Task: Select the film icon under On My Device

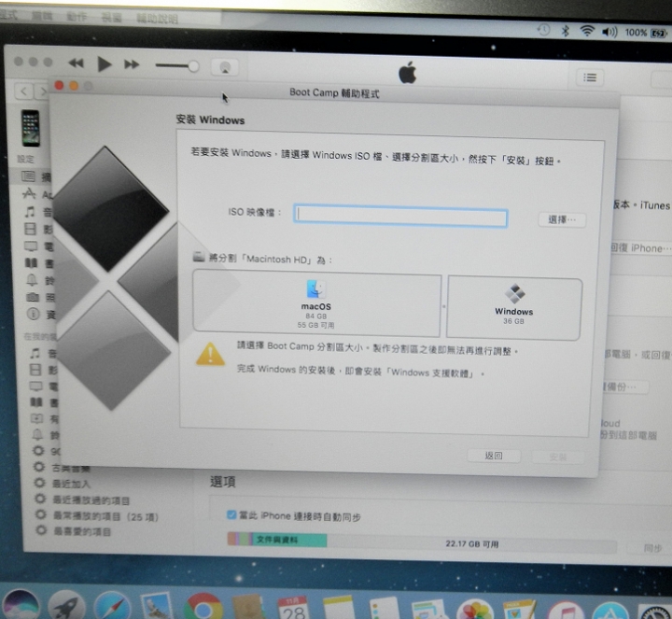Action: click(35, 370)
